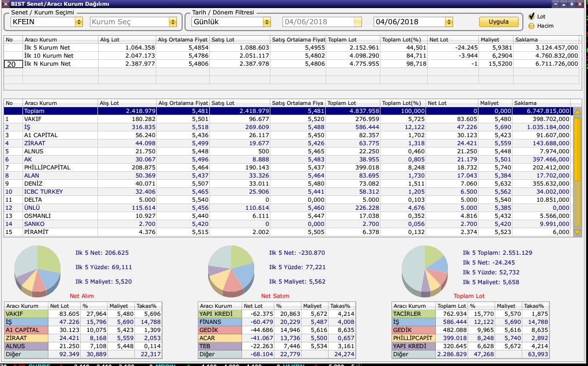Open the enabled 04/06/2018 end date picker
588x366 pixels.
pyautogui.click(x=449, y=22)
